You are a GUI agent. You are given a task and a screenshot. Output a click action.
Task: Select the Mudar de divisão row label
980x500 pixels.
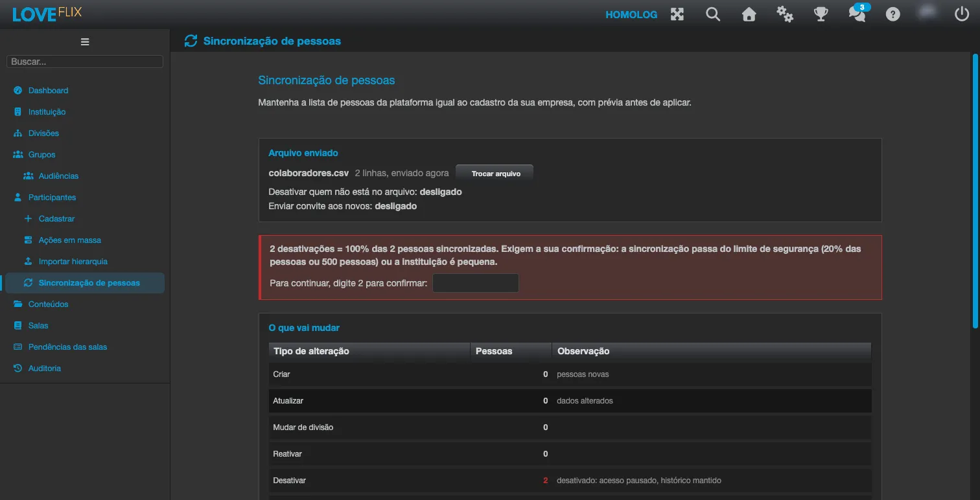303,427
